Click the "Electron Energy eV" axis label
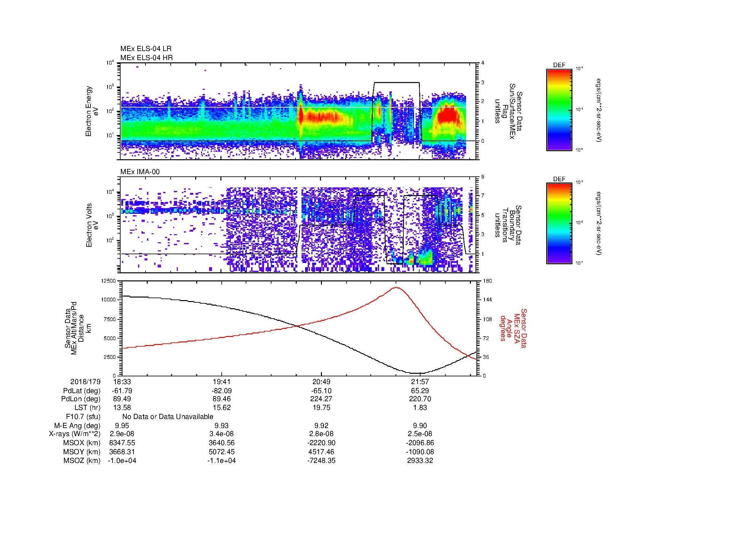 tap(91, 111)
